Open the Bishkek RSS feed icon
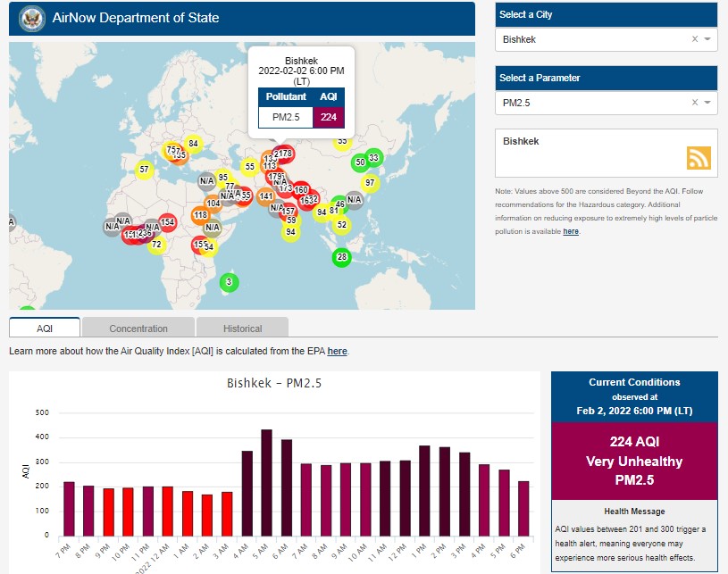This screenshot has height=574, width=728. coord(699,157)
